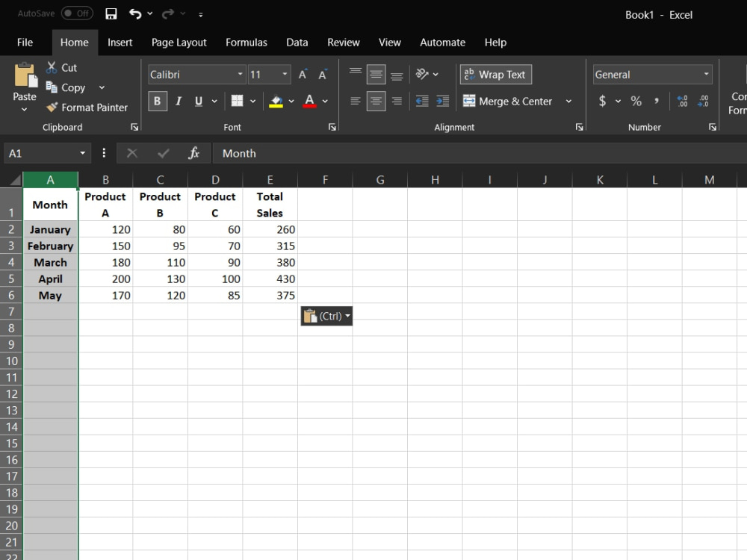This screenshot has width=747, height=560.
Task: Expand Copy options arrow
Action: point(102,87)
